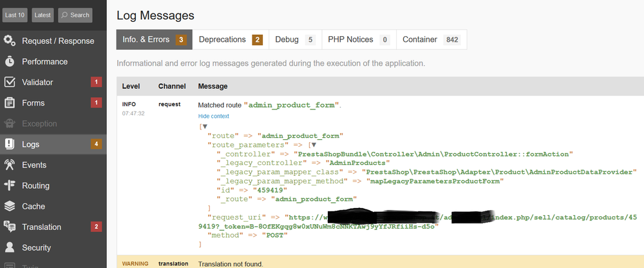Image resolution: width=644 pixels, height=268 pixels.
Task: Collapse the top-level context array triangle
Action: (205, 127)
